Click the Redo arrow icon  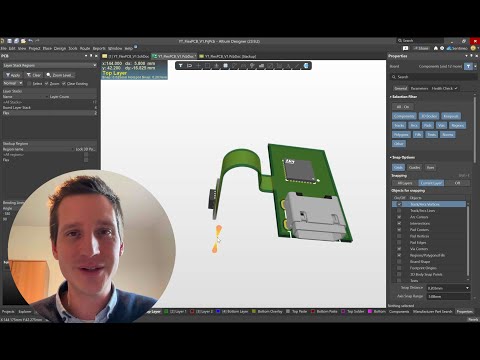click(37, 41)
